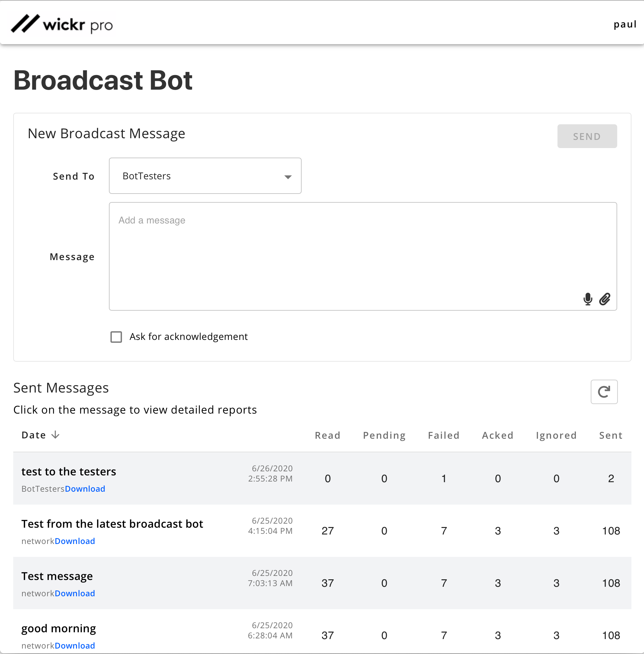Click in the Add a message field
This screenshot has width=644, height=654.
pos(363,256)
